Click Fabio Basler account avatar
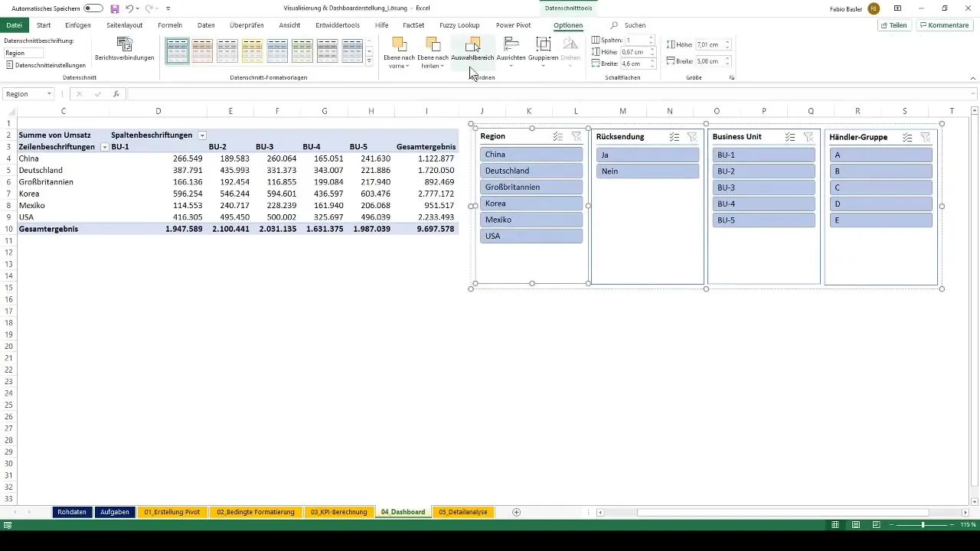Image resolution: width=980 pixels, height=551 pixels. point(874,8)
